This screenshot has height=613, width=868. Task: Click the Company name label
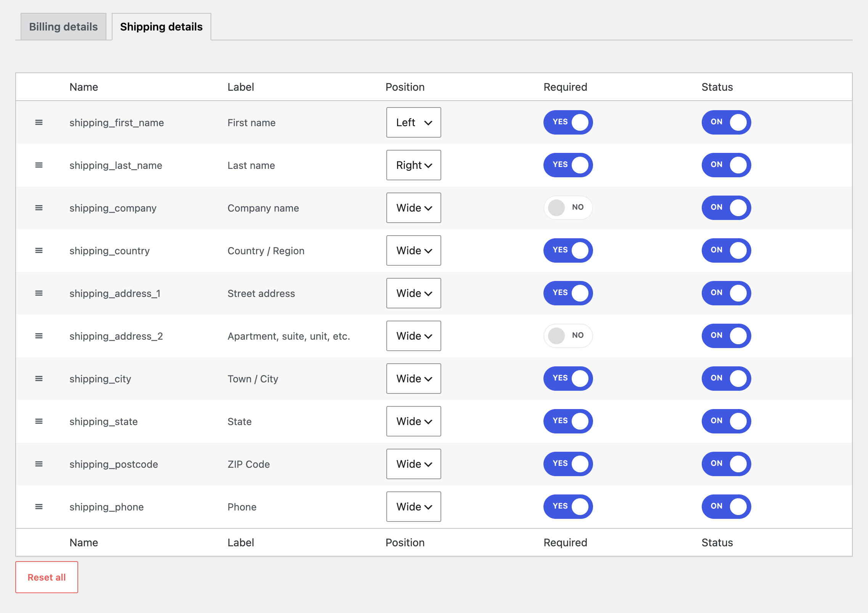pyautogui.click(x=263, y=208)
